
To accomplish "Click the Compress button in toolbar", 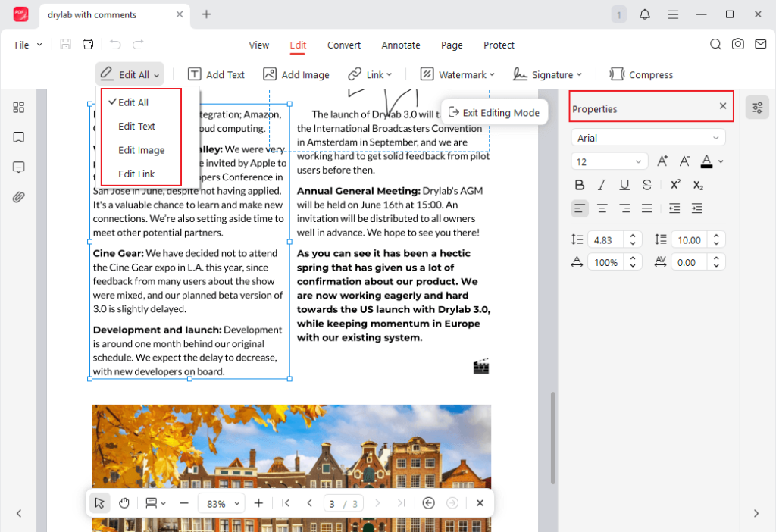I will (x=641, y=74).
